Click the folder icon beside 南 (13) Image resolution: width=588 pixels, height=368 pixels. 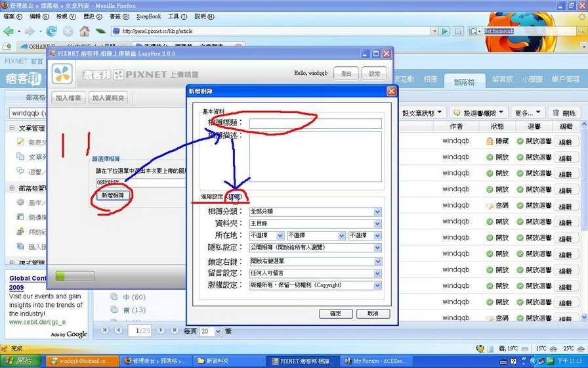coord(114,310)
